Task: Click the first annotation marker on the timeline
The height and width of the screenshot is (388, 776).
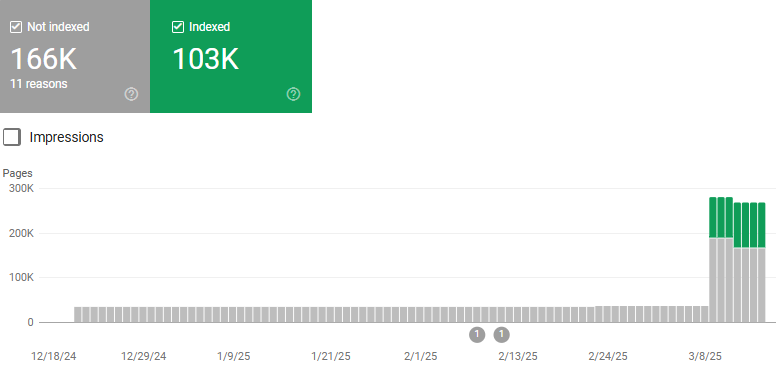Action: pyautogui.click(x=477, y=335)
